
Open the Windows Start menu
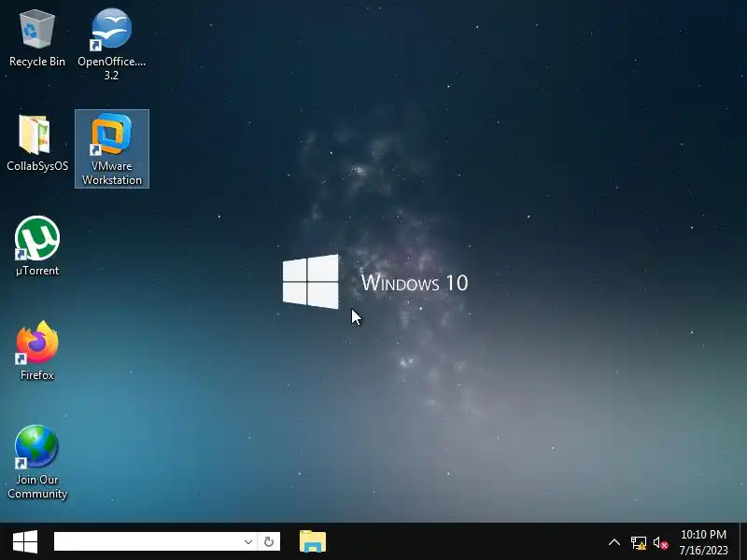coord(25,542)
